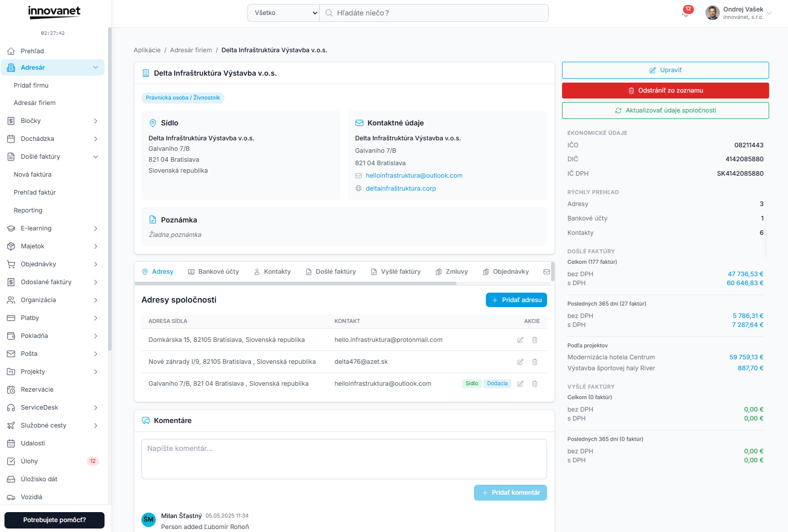788x532 pixels.
Task: Open the notifications bell icon
Action: tap(685, 13)
